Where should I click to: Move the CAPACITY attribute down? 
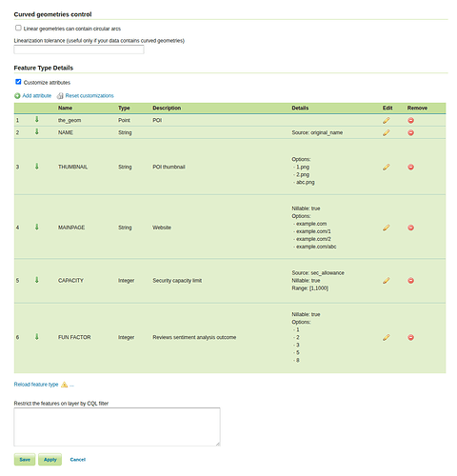coord(37,280)
